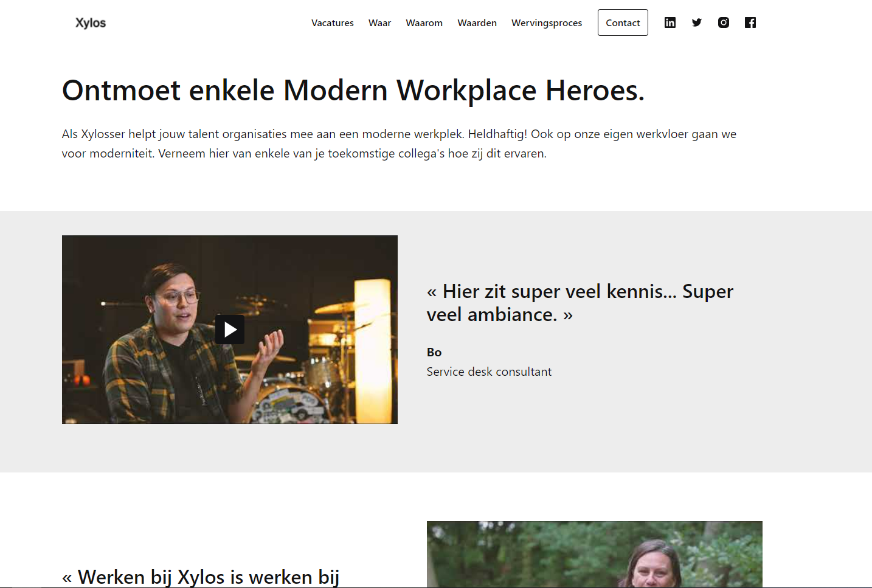Open the Vacatures menu item
872x588 pixels.
(332, 22)
